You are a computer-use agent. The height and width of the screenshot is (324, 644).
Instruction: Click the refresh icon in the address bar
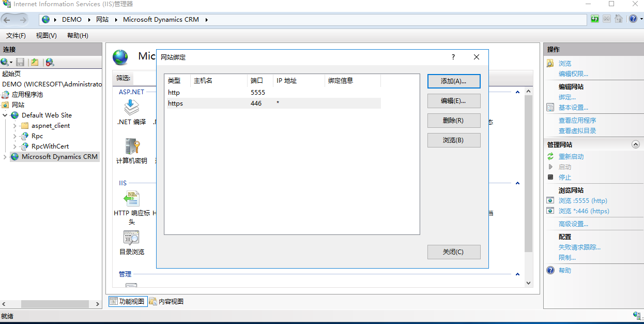595,19
